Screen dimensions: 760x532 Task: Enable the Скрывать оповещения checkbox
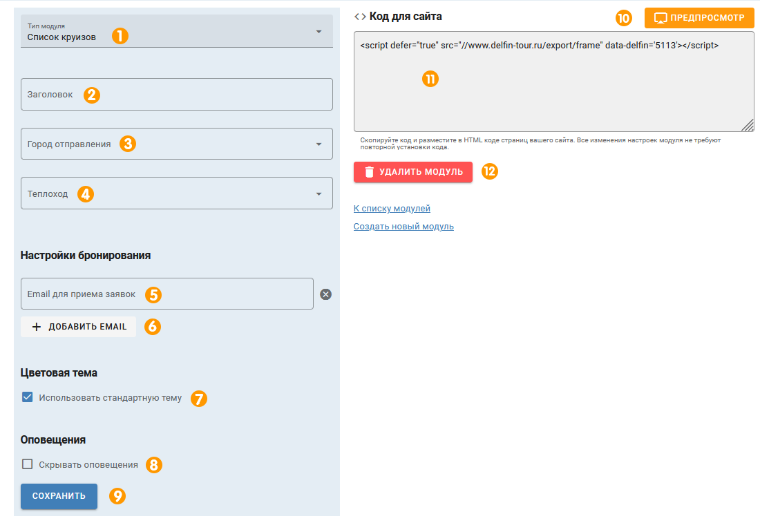pos(28,464)
